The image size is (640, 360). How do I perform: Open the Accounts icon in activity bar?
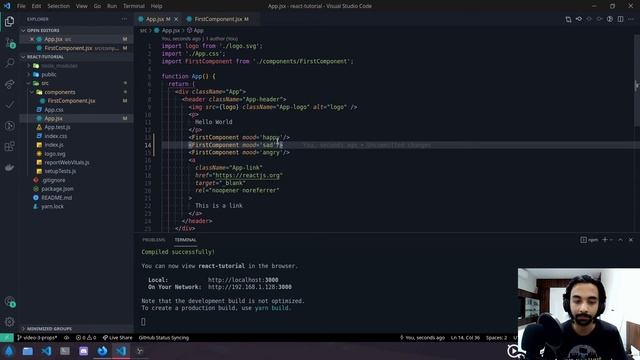(x=9, y=302)
